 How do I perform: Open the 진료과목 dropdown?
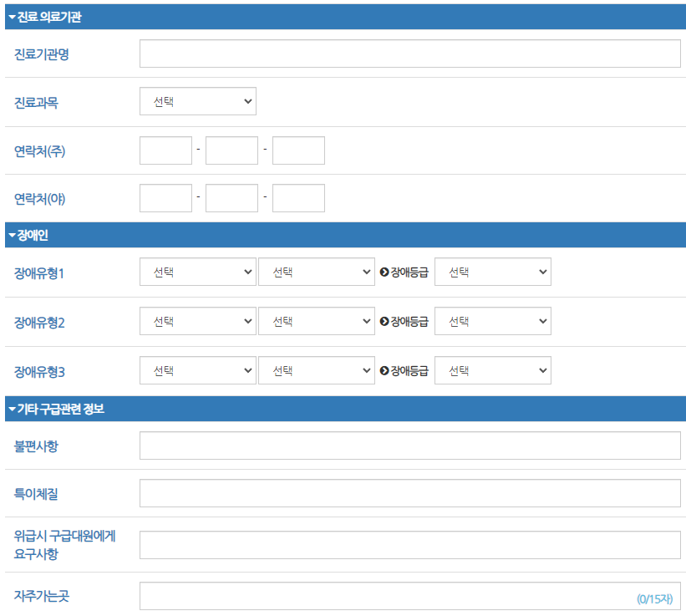pos(198,101)
